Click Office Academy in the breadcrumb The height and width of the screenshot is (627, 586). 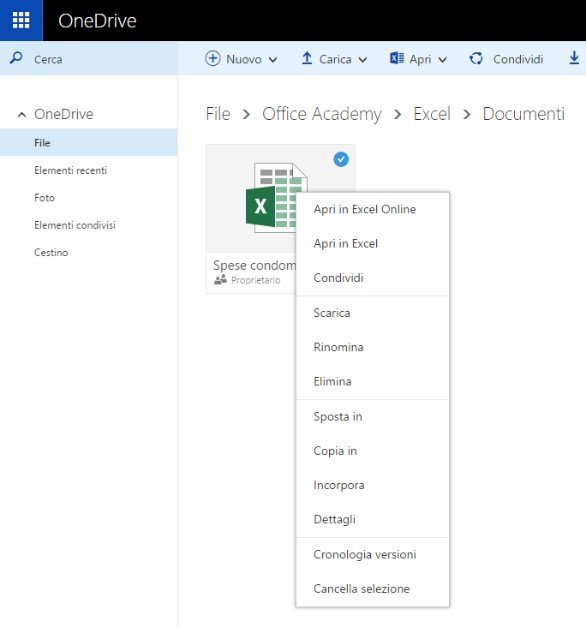tap(322, 114)
